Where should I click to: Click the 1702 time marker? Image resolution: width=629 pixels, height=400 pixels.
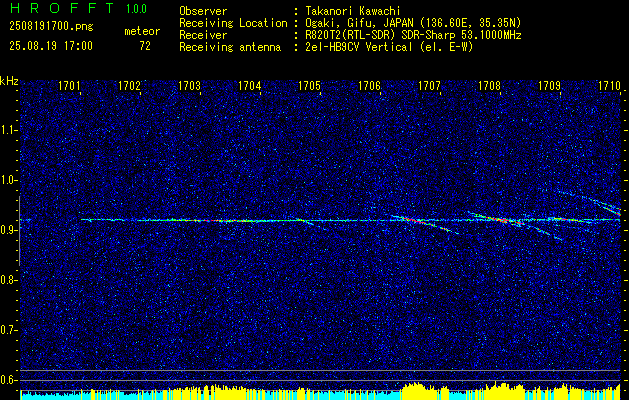pos(129,85)
